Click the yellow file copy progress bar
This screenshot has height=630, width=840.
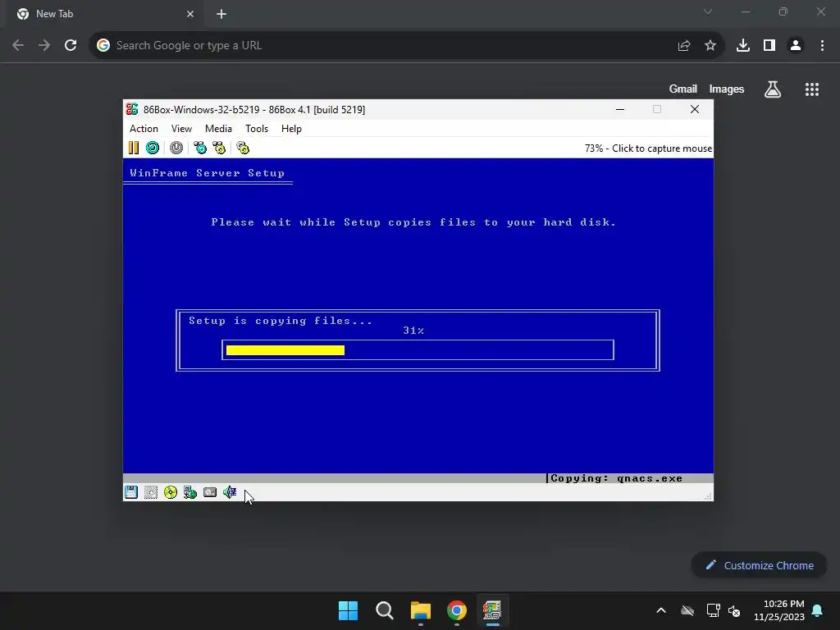[x=285, y=349]
